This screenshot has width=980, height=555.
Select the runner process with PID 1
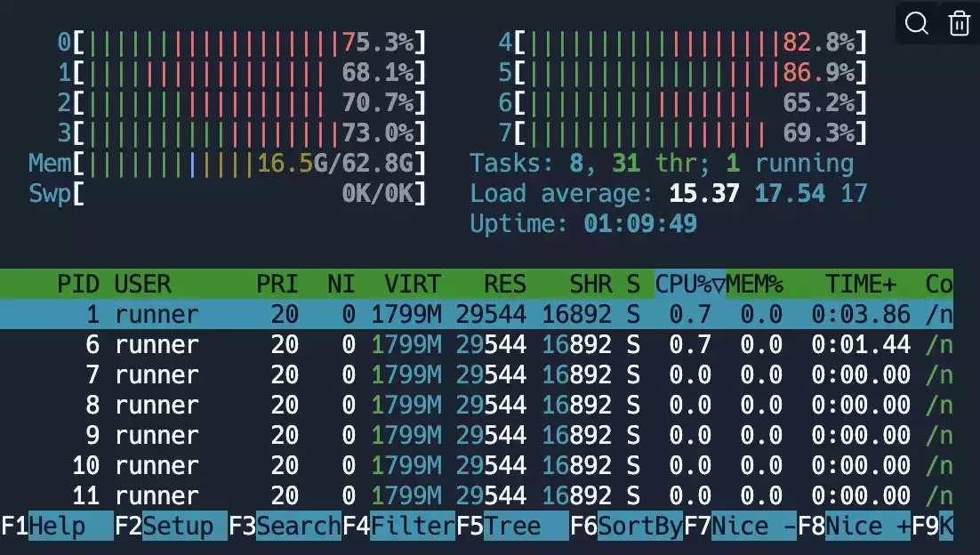(x=267, y=314)
